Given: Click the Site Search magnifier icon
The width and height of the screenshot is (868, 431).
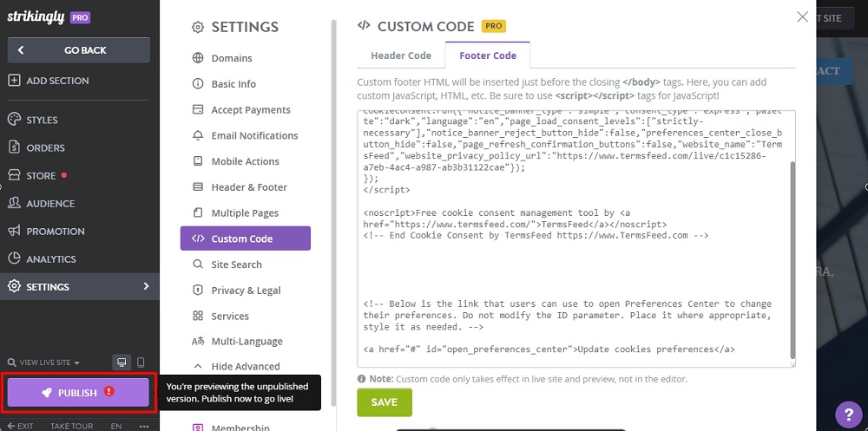Looking at the screenshot, I should pyautogui.click(x=198, y=264).
